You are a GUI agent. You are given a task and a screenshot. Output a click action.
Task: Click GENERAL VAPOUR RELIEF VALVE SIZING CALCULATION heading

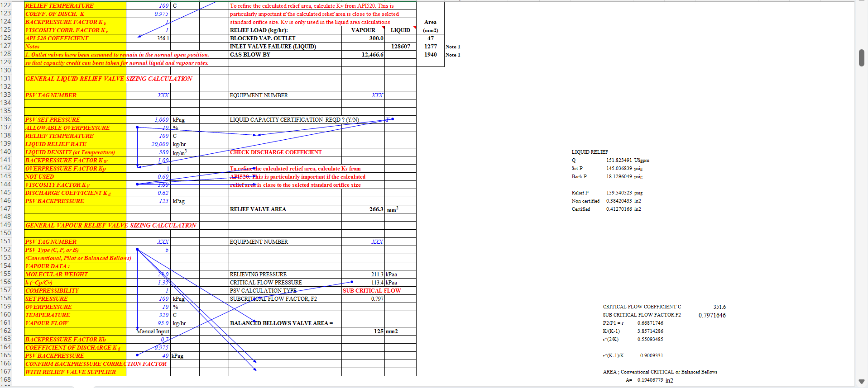(111, 225)
